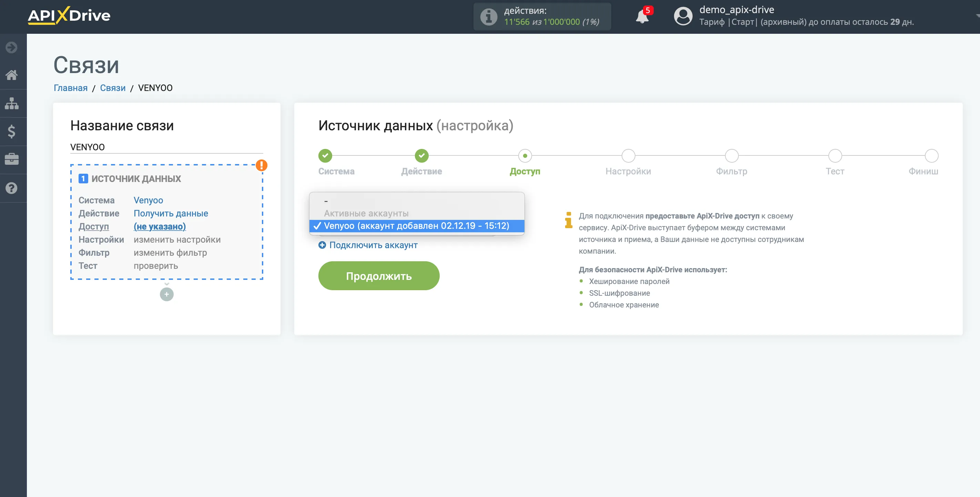This screenshot has height=497, width=980.
Task: Jump to the Финиш step
Action: [x=932, y=155]
